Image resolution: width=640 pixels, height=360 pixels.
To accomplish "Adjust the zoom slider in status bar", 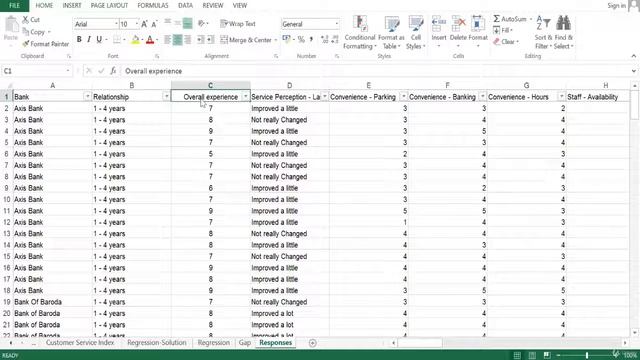I will 587,355.
